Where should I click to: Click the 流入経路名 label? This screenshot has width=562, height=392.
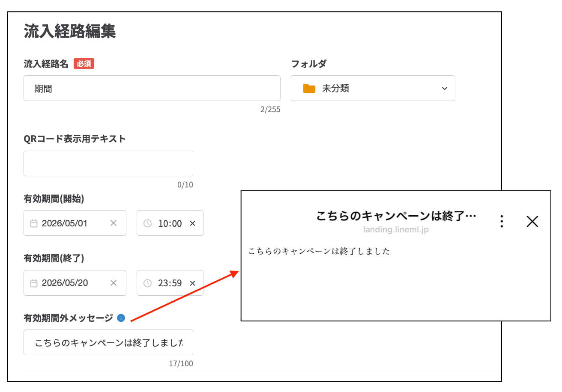46,64
